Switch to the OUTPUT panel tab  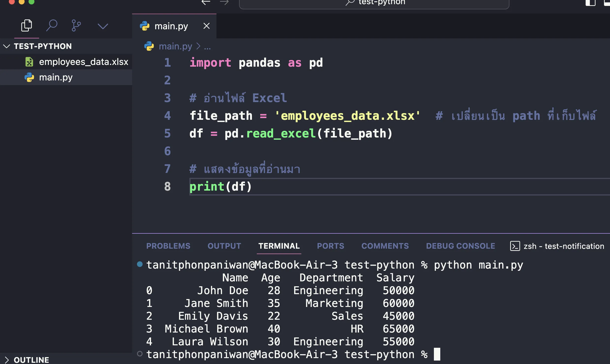(224, 246)
